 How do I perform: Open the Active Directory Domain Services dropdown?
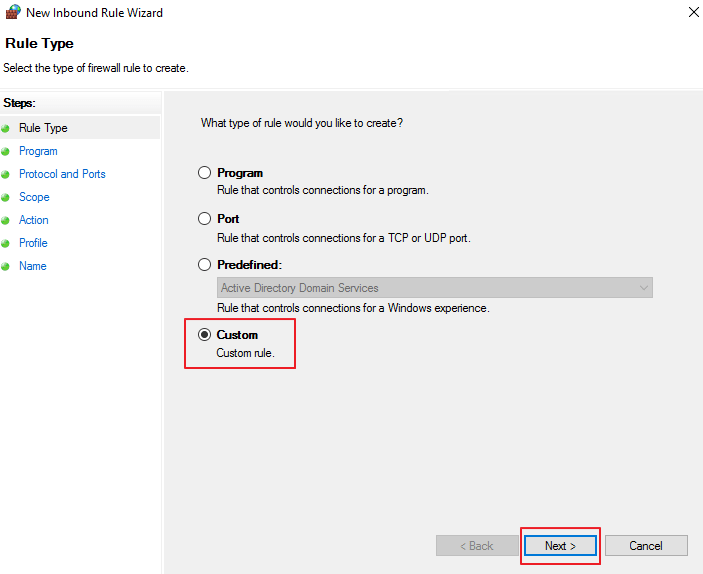pyautogui.click(x=434, y=287)
